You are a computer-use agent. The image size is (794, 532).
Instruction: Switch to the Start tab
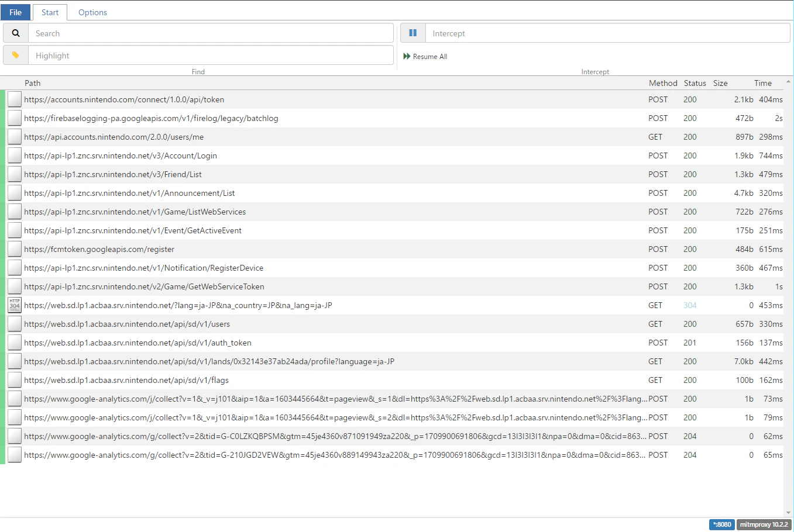coord(50,12)
